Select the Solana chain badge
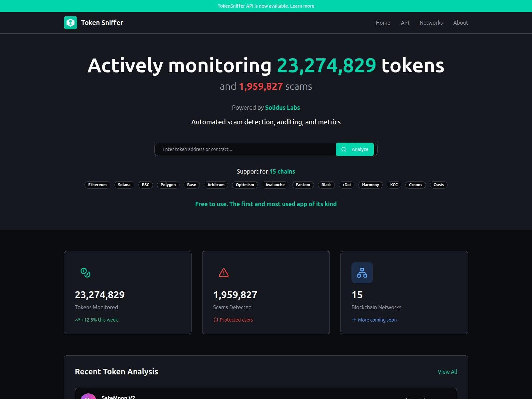This screenshot has width=532, height=399. click(124, 185)
